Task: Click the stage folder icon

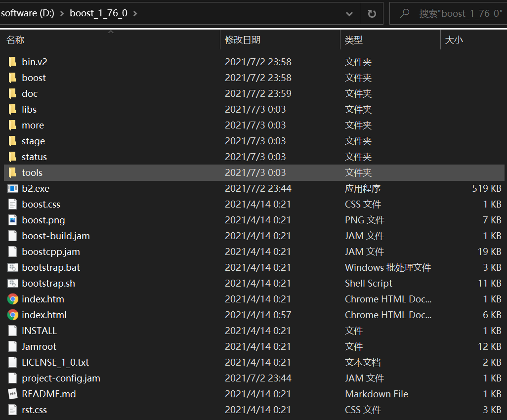Action: click(12, 141)
